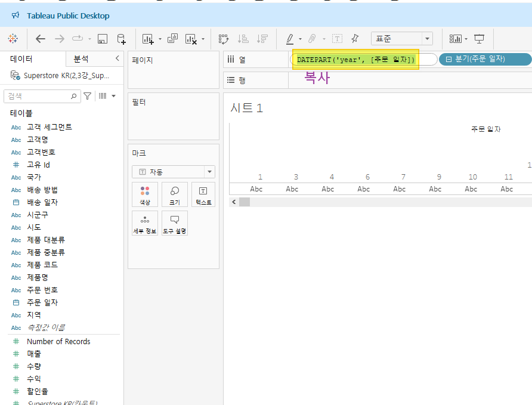532x405 pixels.
Task: Click the horizontal scrollbar left arrow
Action: click(234, 202)
